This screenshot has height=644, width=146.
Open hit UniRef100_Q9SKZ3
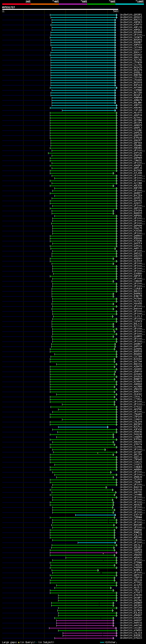tap(131, 17)
